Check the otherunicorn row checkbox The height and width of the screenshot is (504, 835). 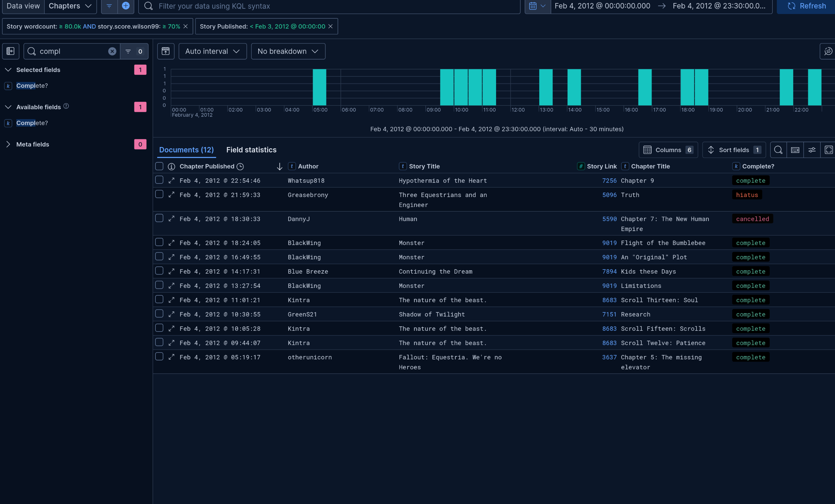(159, 357)
